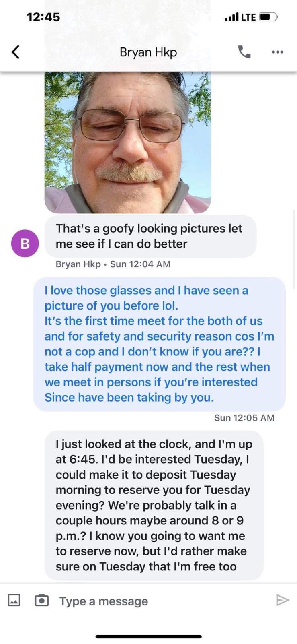Tap the 12:45 clock in status bar
This screenshot has width=297, height=644.
[43, 17]
